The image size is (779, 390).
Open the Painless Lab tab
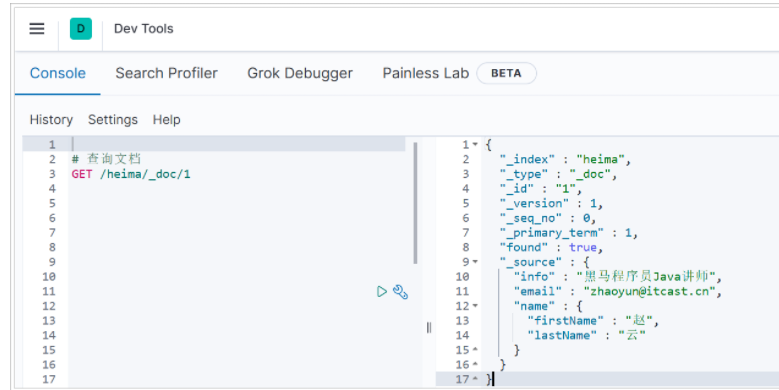click(x=426, y=73)
